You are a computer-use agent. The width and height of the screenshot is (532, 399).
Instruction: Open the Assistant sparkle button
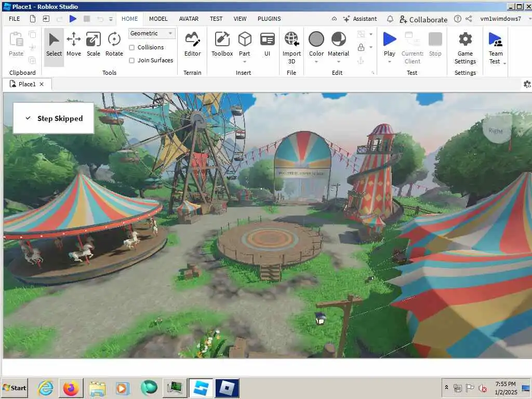click(360, 19)
